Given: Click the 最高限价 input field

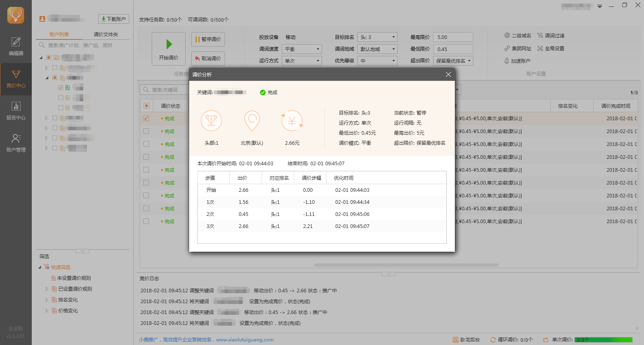Looking at the screenshot, I should pyautogui.click(x=453, y=37).
